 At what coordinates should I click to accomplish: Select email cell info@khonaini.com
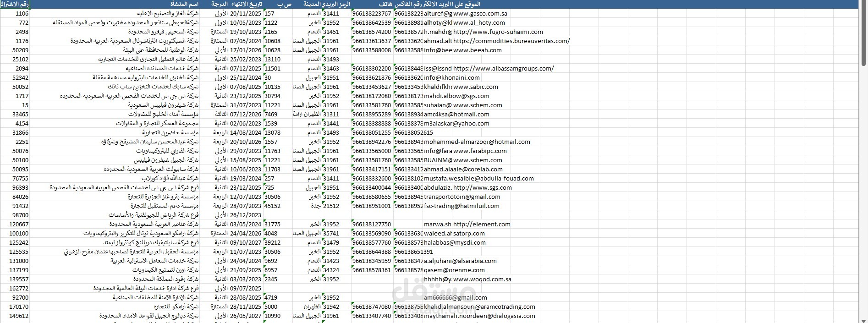pyautogui.click(x=452, y=77)
